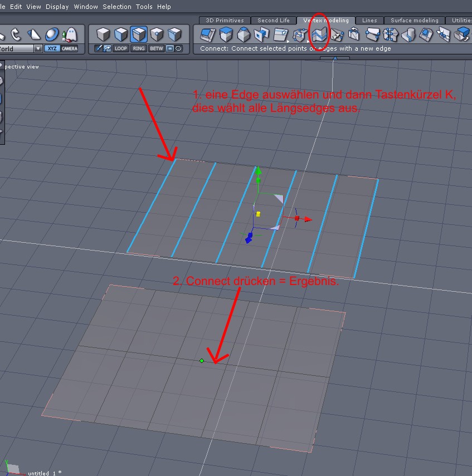Viewport: 472px width, 476px height.
Task: Open the Edit menu
Action: click(x=16, y=6)
